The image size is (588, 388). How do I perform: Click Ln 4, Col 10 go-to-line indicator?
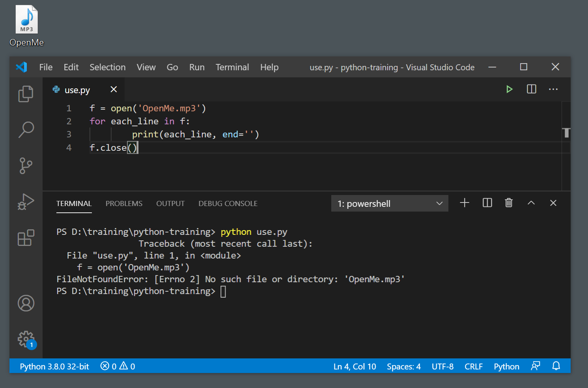(355, 366)
